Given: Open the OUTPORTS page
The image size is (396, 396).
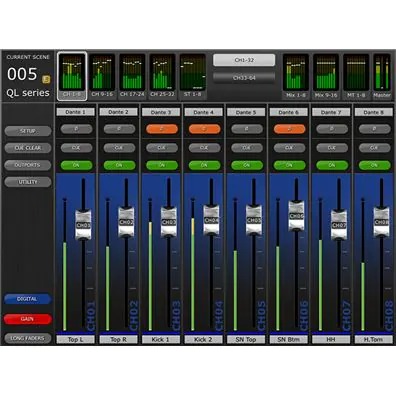Looking at the screenshot, I should tap(28, 165).
